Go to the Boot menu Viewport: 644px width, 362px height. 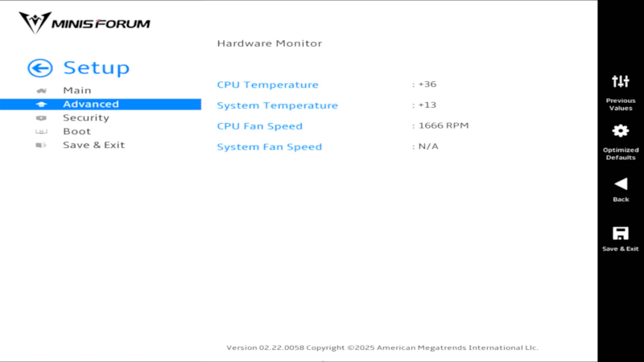[77, 132]
